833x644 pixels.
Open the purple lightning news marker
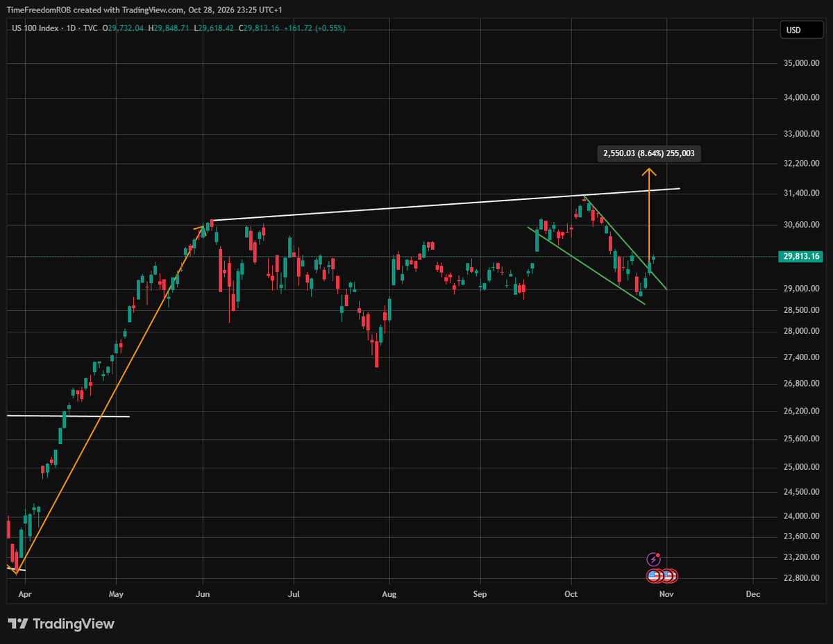654,559
